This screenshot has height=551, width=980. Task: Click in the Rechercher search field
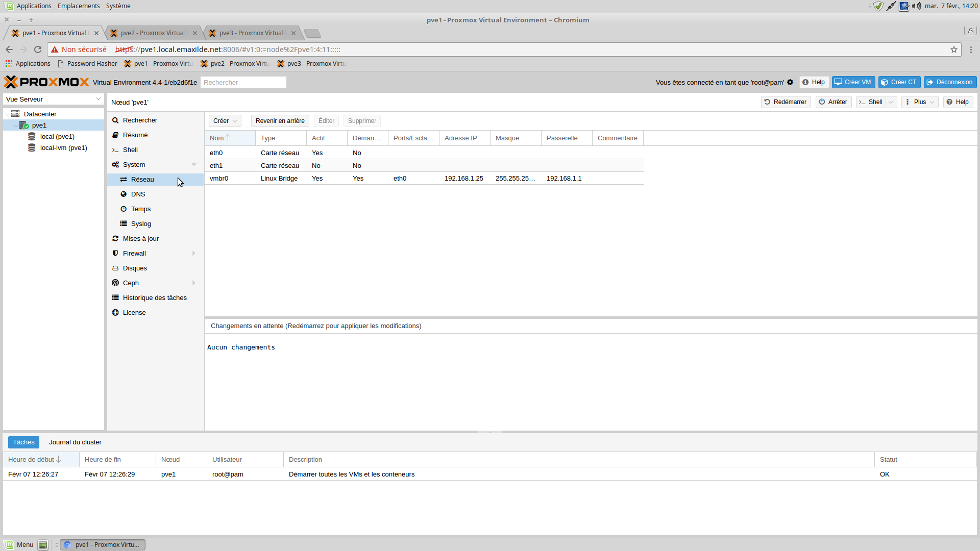[x=243, y=82]
